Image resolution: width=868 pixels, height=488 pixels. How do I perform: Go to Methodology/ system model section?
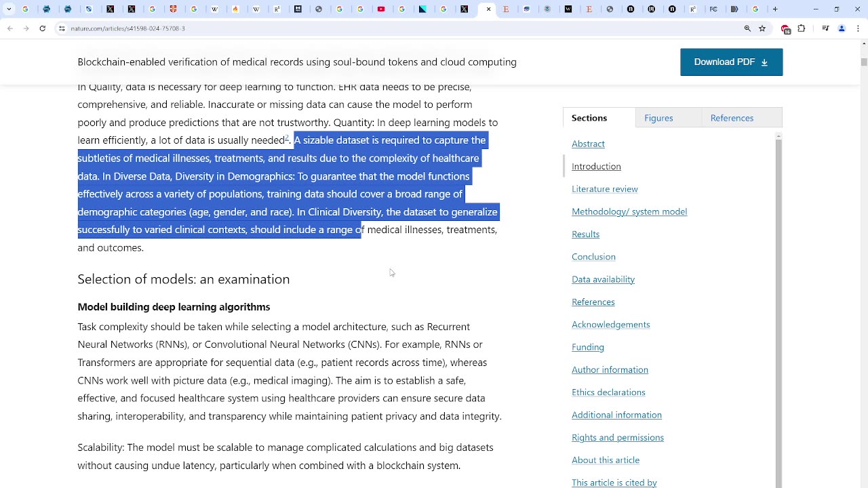(629, 211)
